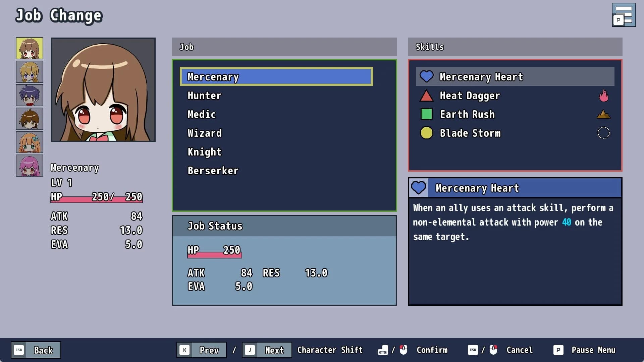
Task: Select the blue-haired character portrait
Action: 30,95
